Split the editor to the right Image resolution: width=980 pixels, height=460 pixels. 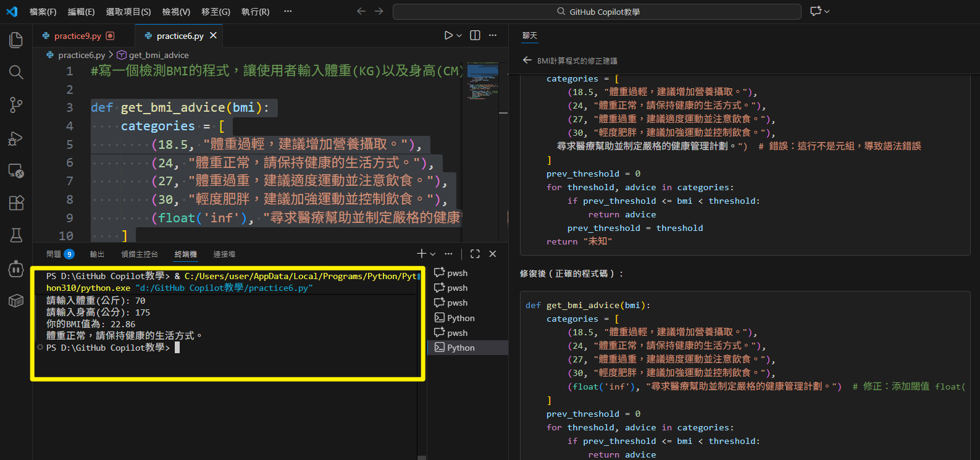pyautogui.click(x=475, y=36)
